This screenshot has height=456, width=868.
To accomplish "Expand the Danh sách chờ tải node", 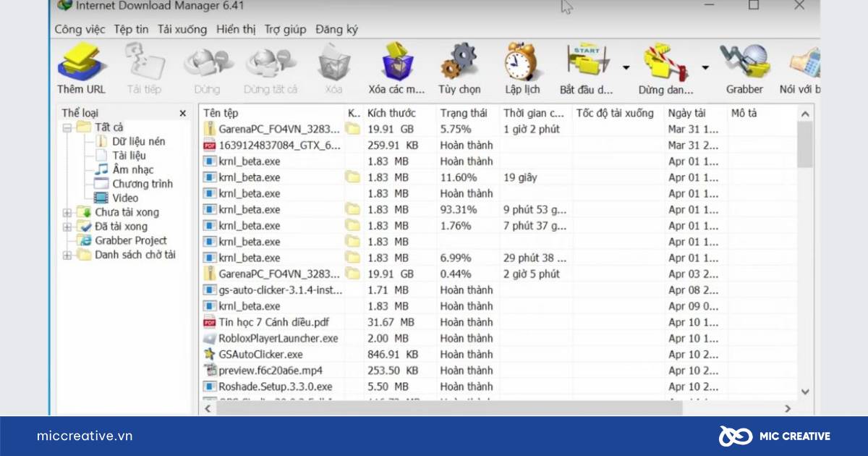I will point(67,255).
